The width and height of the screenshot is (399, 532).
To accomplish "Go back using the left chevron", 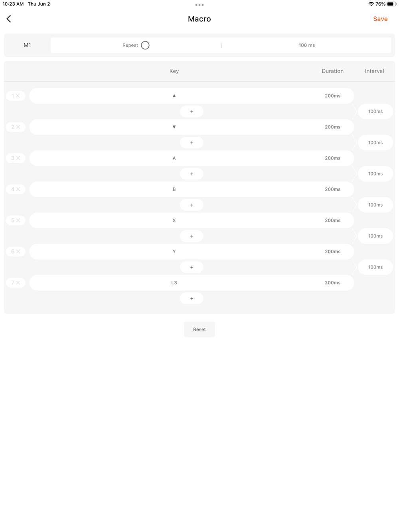I will pyautogui.click(x=9, y=19).
